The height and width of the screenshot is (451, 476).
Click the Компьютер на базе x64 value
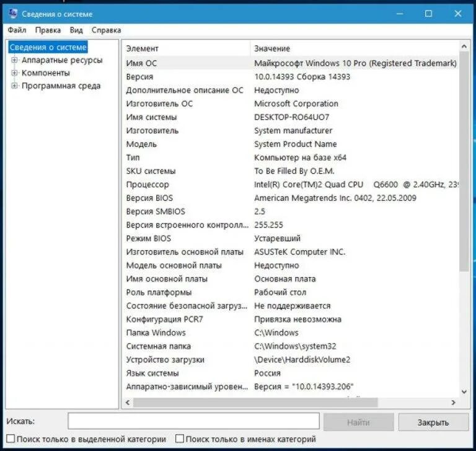(x=300, y=158)
